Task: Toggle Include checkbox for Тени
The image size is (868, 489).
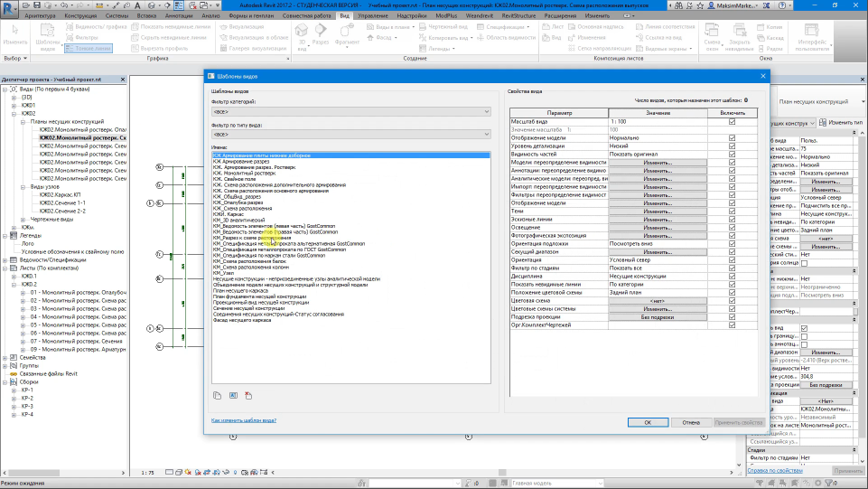Action: (x=732, y=211)
